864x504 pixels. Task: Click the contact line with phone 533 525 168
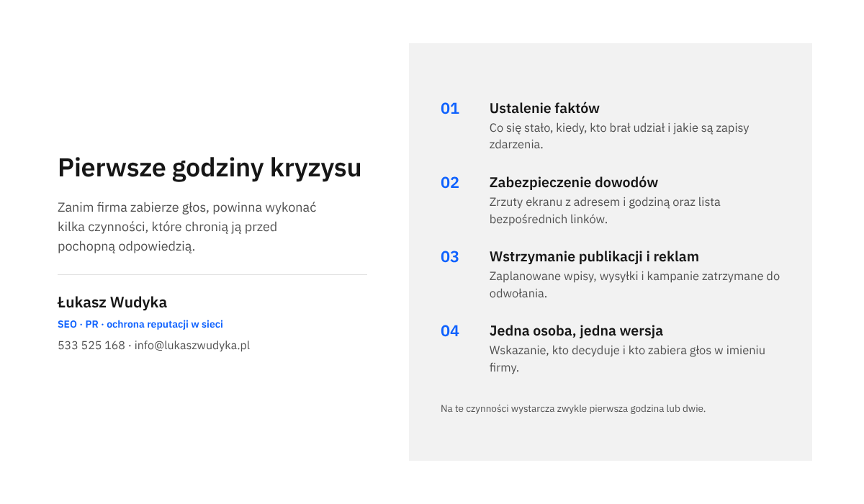(x=153, y=346)
